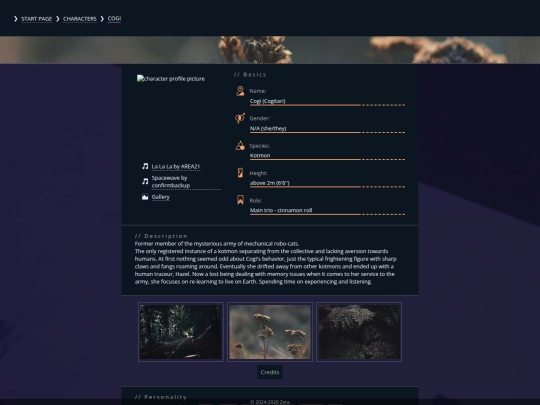Click the chevron before START PAGE
540x405 pixels.
[15, 19]
